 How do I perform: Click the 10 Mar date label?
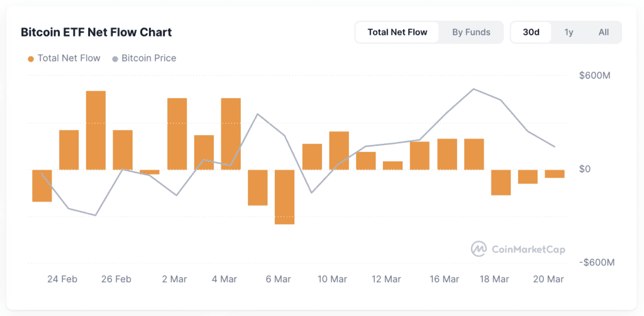332,279
